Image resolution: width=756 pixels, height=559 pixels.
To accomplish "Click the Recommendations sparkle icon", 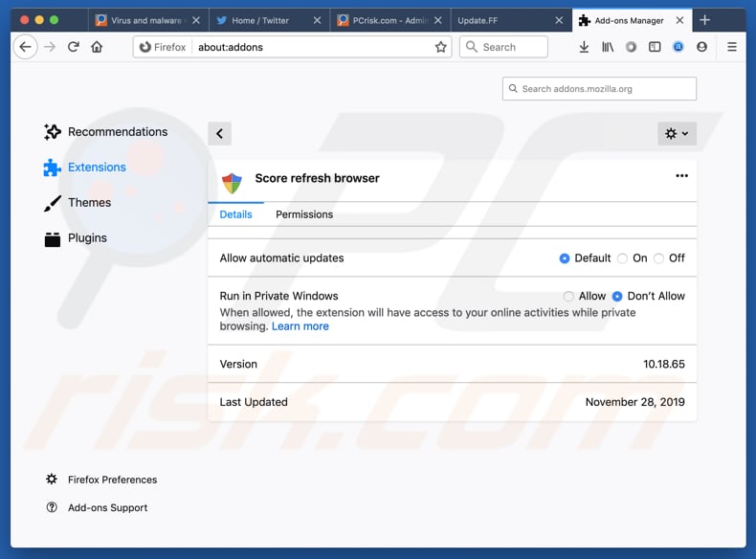I will [x=52, y=132].
